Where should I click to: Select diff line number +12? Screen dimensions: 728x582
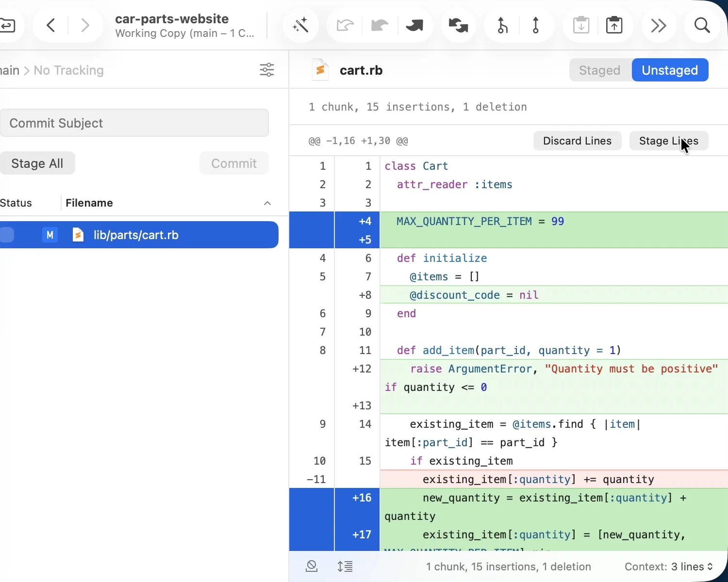tap(362, 369)
